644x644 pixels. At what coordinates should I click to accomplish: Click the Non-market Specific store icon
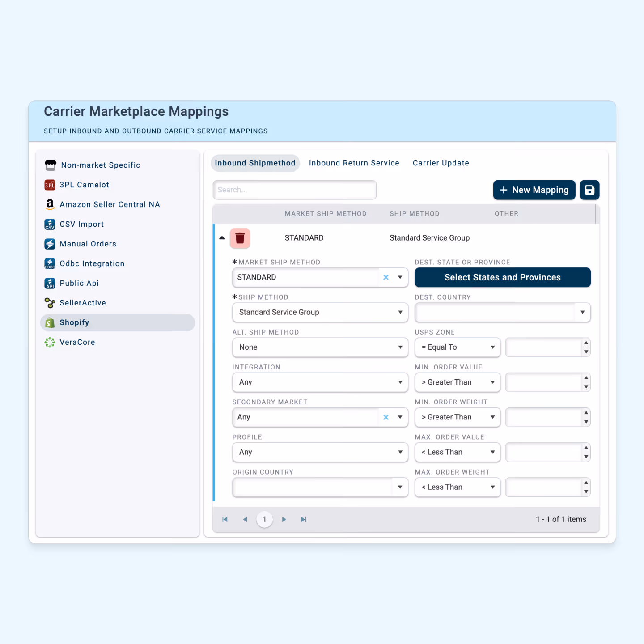click(51, 165)
